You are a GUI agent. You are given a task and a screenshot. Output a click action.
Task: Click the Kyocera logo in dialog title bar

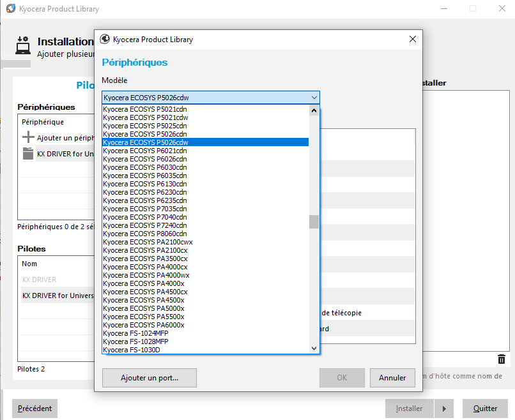[x=105, y=39]
